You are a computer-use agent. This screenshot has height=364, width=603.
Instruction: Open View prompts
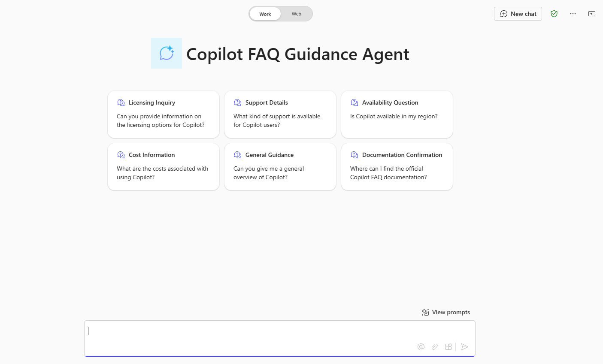(446, 312)
